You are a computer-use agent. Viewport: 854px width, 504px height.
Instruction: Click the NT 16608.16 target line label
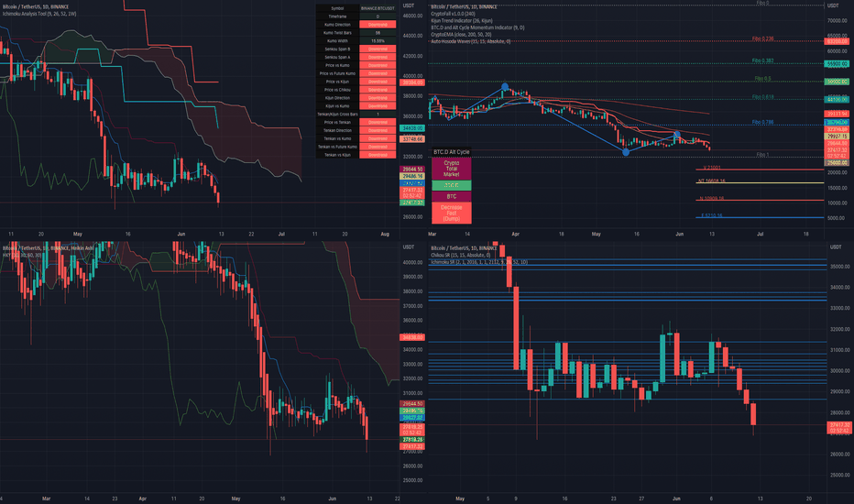click(x=712, y=181)
